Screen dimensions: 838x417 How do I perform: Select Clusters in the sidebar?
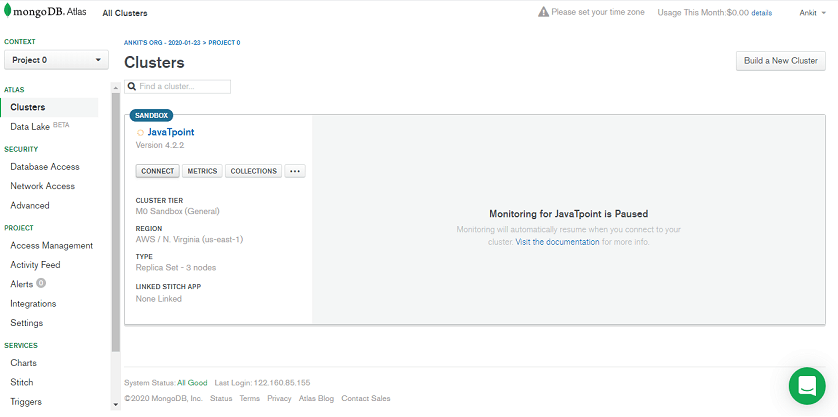[x=49, y=107]
